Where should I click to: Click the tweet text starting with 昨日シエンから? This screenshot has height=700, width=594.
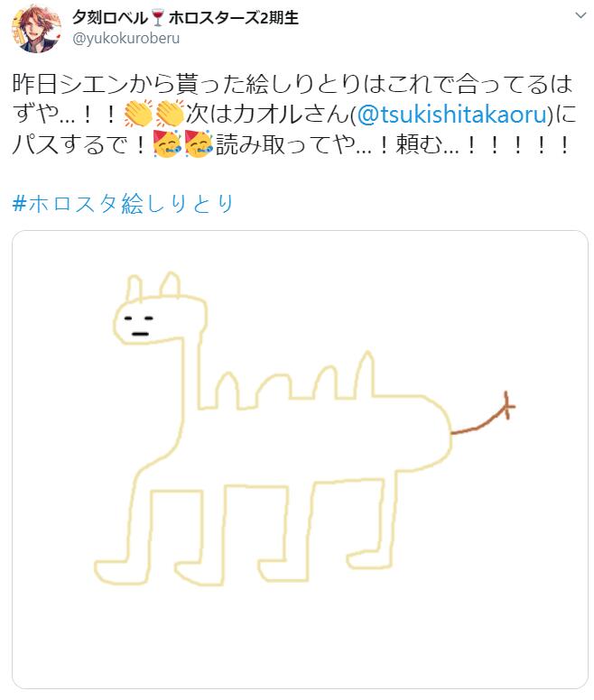coord(293,115)
